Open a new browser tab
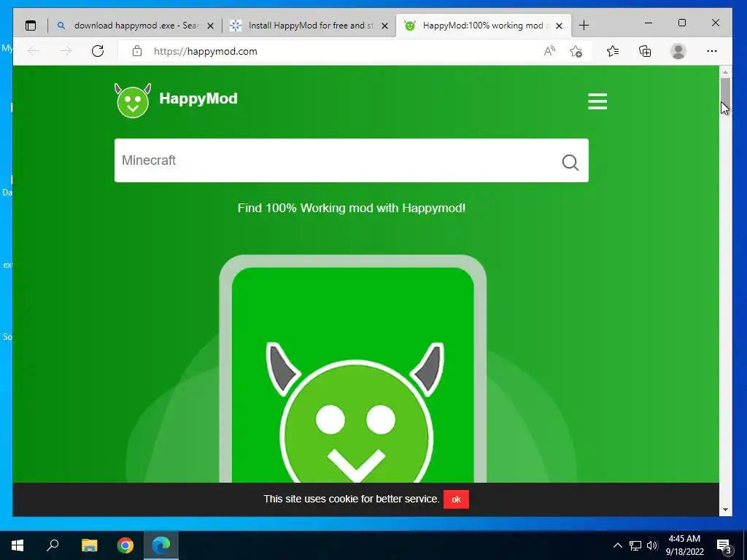747x560 pixels. pyautogui.click(x=584, y=26)
